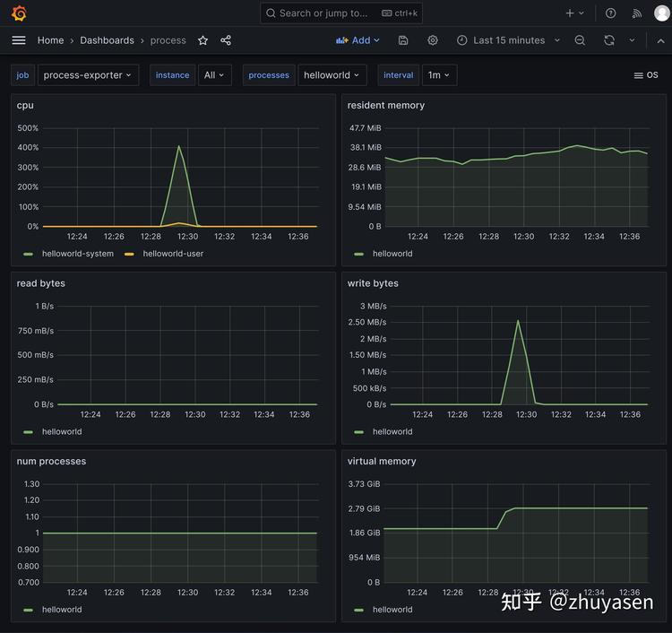672x633 pixels.
Task: Click the Add panel button
Action: tap(358, 40)
